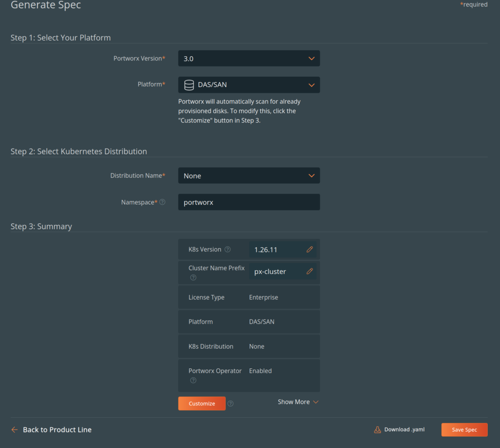
Task: Click the pencil icon beside px-cluster
Action: (309, 271)
